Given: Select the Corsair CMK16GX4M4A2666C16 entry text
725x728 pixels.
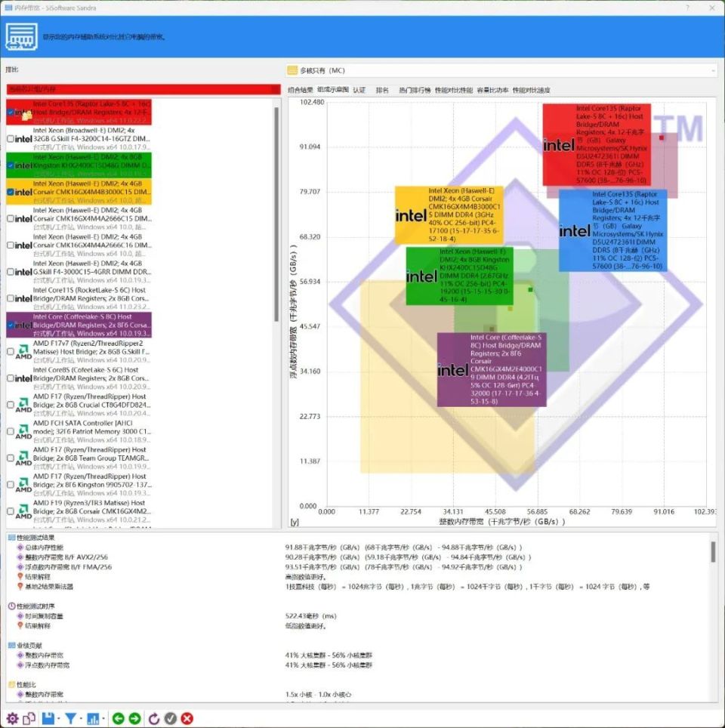Looking at the screenshot, I should [x=91, y=245].
